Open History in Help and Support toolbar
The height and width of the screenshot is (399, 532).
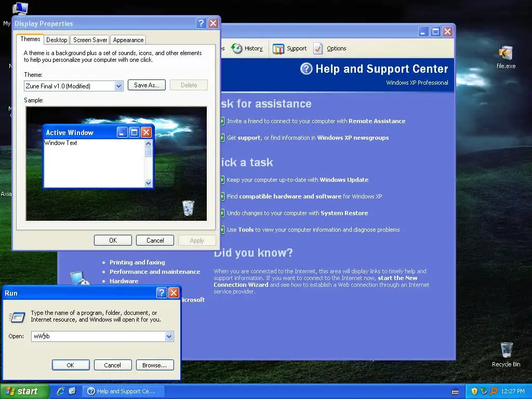tap(247, 48)
